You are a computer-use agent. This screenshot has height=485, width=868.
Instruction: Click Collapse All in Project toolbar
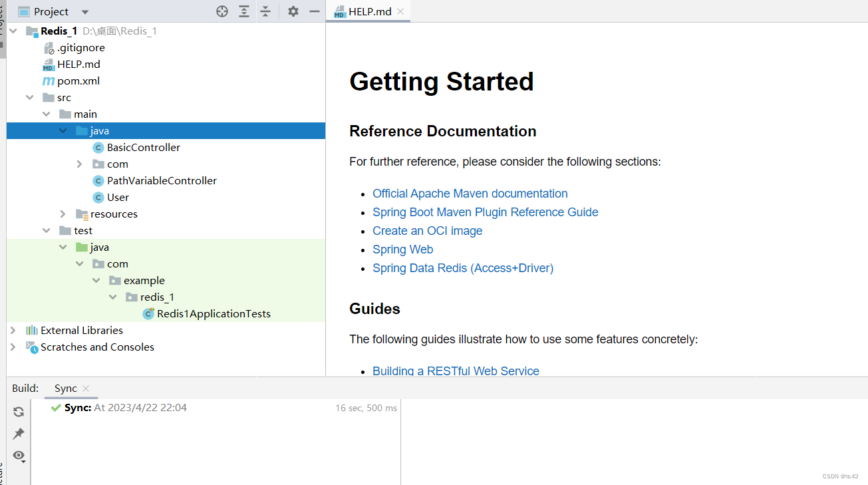(x=267, y=11)
